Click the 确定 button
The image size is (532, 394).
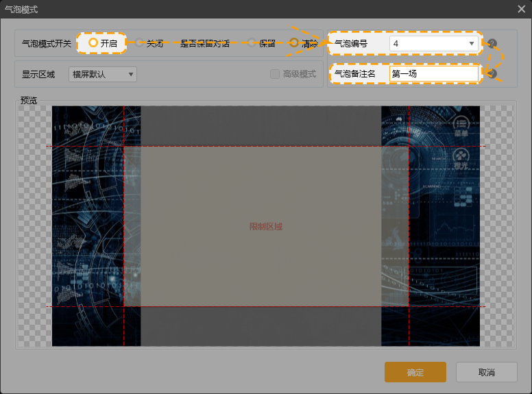[x=415, y=372]
